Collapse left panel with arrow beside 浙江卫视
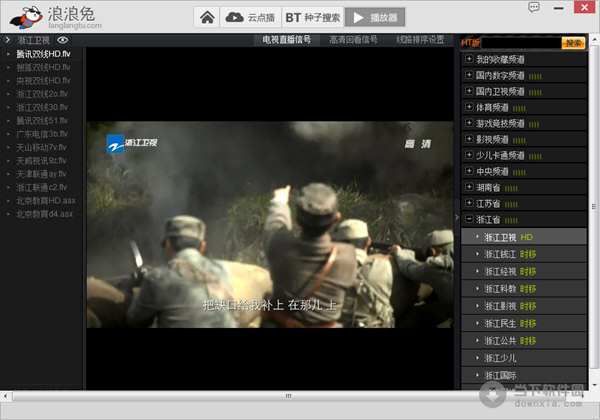Viewport: 600px width, 420px height. (x=7, y=39)
